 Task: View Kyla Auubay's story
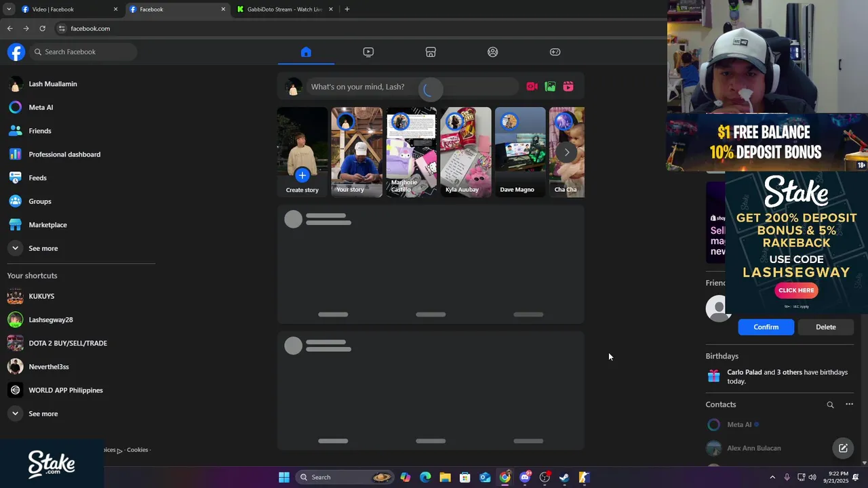pos(466,152)
